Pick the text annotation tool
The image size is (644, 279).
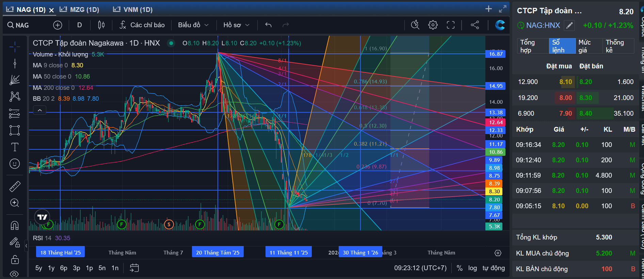click(x=15, y=147)
